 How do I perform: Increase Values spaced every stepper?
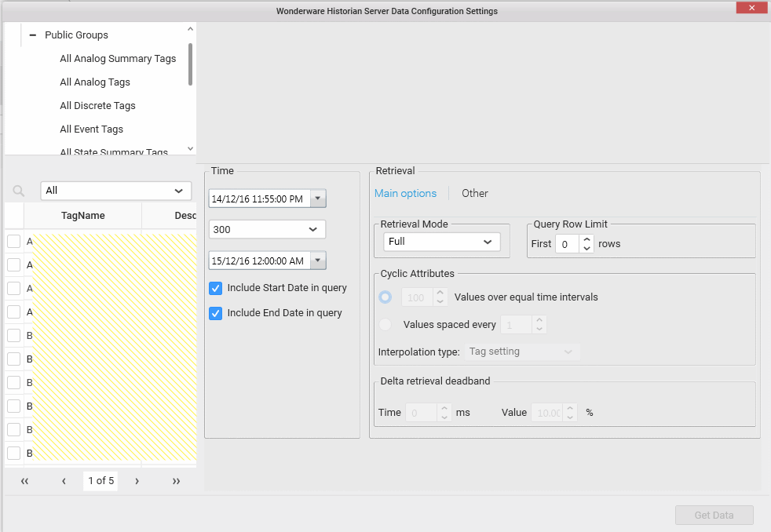point(539,320)
